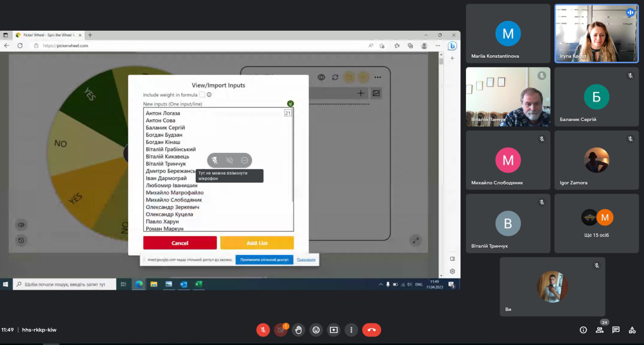Open the meeting chat panel
Screen dimensions: 644x345
(x=616, y=330)
